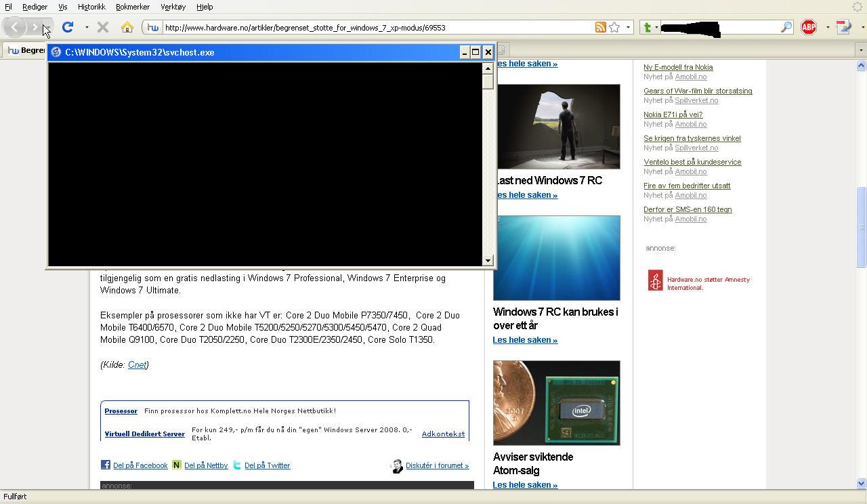Viewport: 867px width, 504px height.
Task: Click the forum avatar icon
Action: [x=397, y=465]
